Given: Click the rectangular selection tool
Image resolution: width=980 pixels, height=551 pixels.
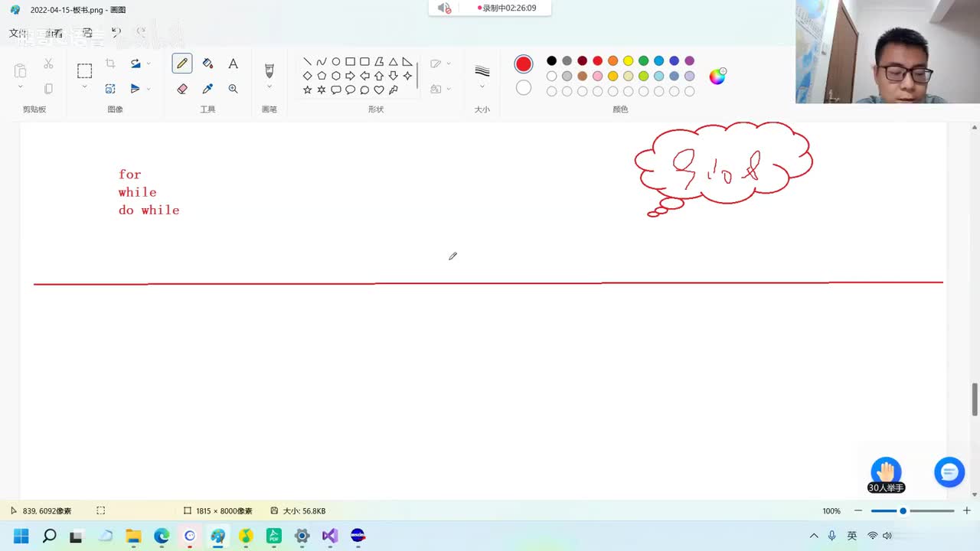Looking at the screenshot, I should (84, 71).
